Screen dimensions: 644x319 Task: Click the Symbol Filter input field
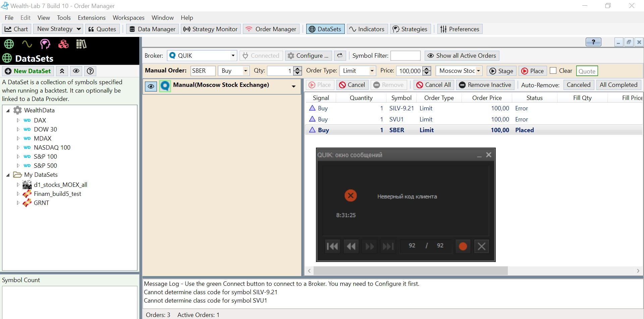coord(405,56)
